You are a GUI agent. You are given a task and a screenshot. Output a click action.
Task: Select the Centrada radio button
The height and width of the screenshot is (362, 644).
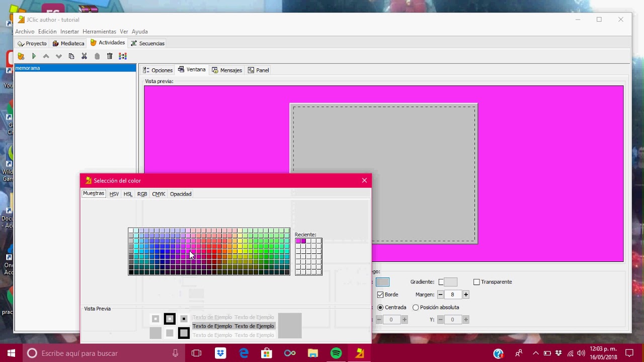[380, 307]
